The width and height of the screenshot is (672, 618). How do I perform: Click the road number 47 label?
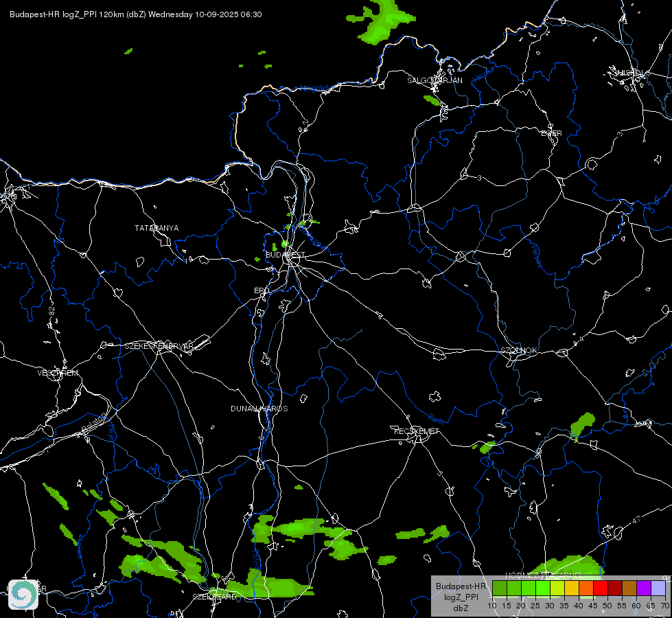pyautogui.click(x=636, y=520)
